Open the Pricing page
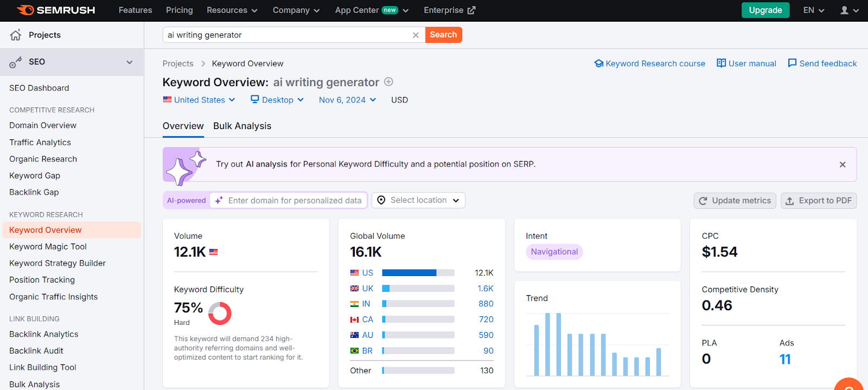Image resolution: width=868 pixels, height=390 pixels. click(180, 10)
